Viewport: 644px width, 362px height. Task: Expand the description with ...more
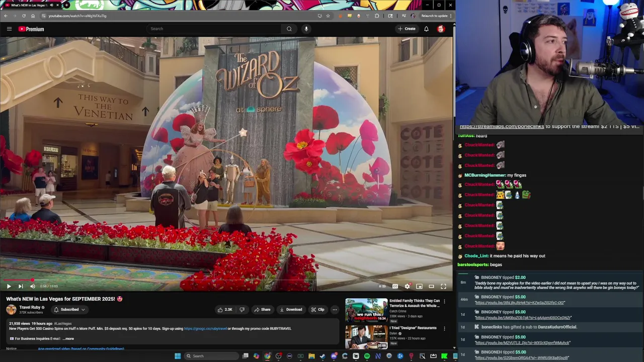click(x=68, y=338)
